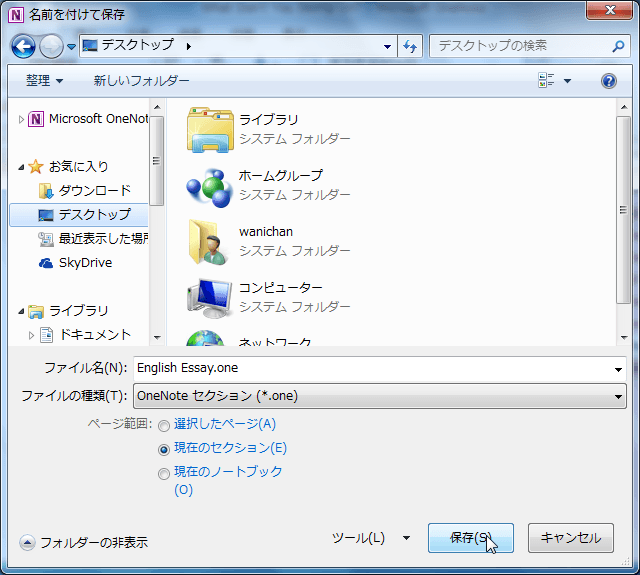Click the wanichan user folder icon
The width and height of the screenshot is (640, 575).
tap(208, 242)
